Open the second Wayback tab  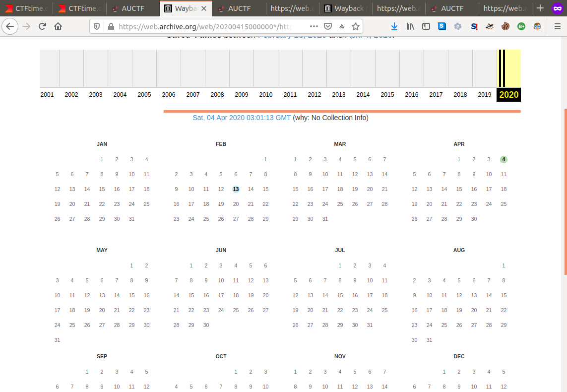point(345,8)
